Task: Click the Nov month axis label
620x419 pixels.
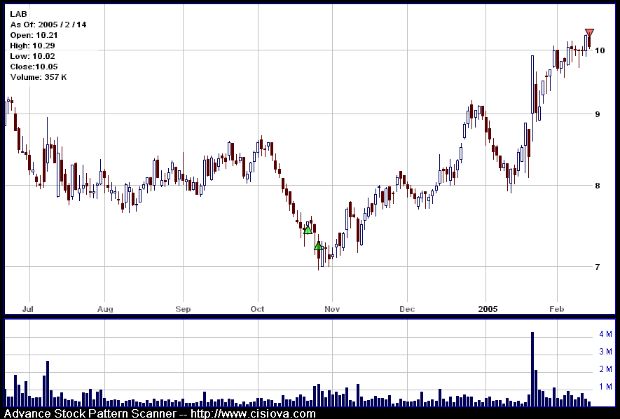Action: (332, 309)
